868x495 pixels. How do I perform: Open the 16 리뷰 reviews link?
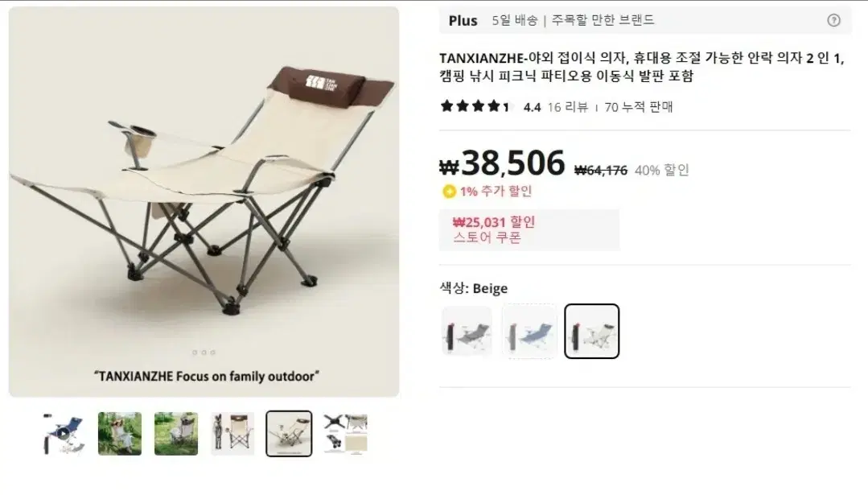[x=568, y=107]
